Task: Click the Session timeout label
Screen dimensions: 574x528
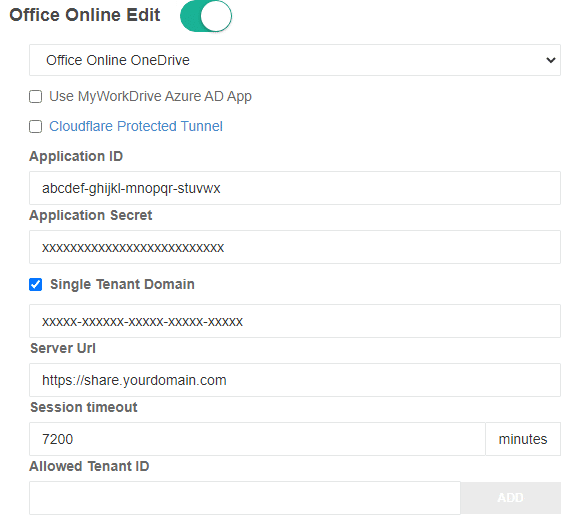Action: (x=84, y=407)
